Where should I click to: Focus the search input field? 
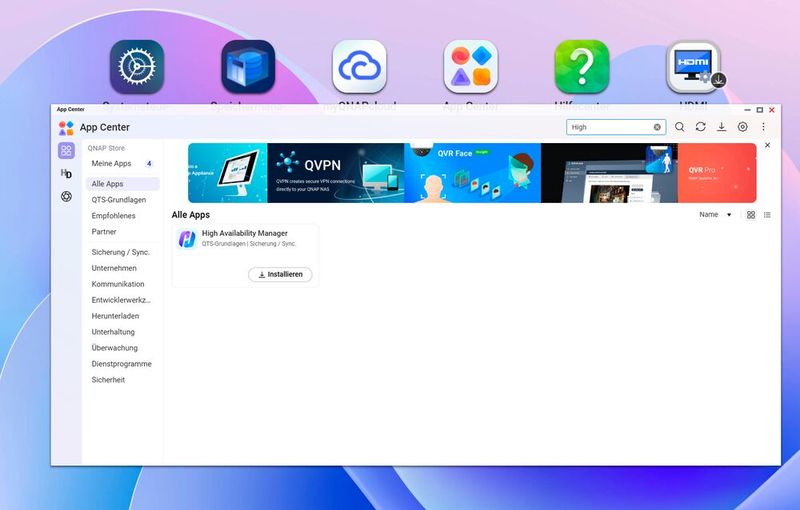pos(610,127)
